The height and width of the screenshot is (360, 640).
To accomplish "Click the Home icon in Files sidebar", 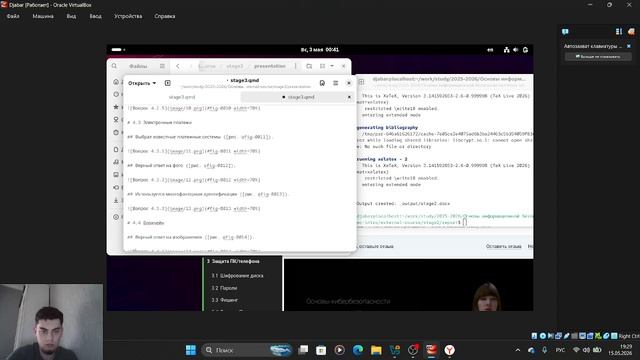I will (x=116, y=82).
